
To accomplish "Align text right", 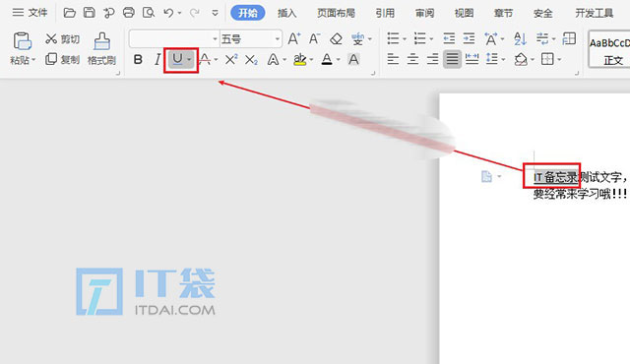I will point(432,60).
